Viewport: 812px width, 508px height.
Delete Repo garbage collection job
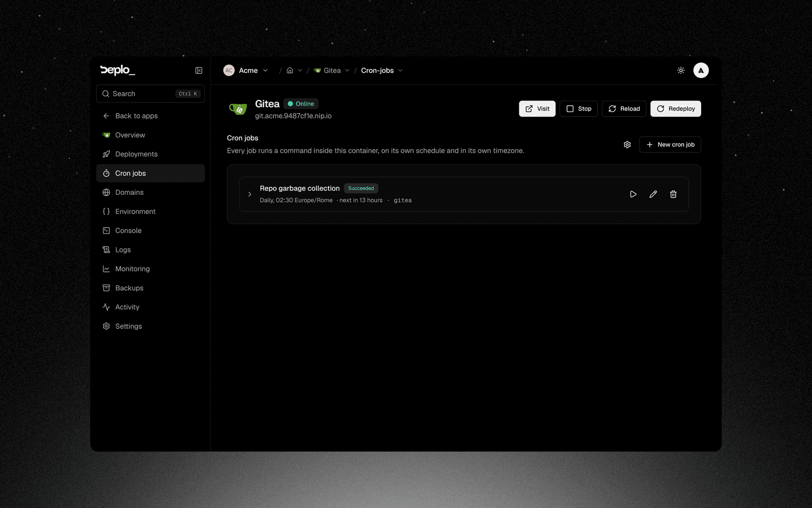point(673,194)
